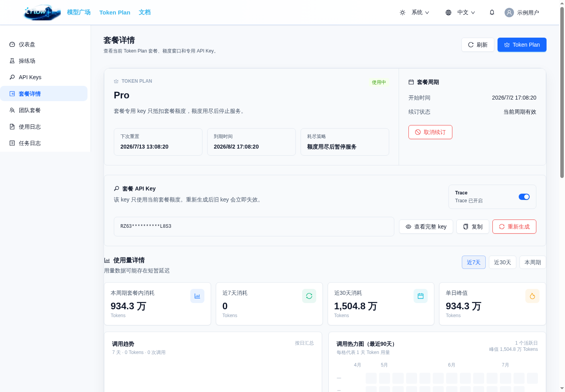Image resolution: width=565 pixels, height=392 pixels.
Task: Select the 近30天 range option
Action: click(x=502, y=262)
